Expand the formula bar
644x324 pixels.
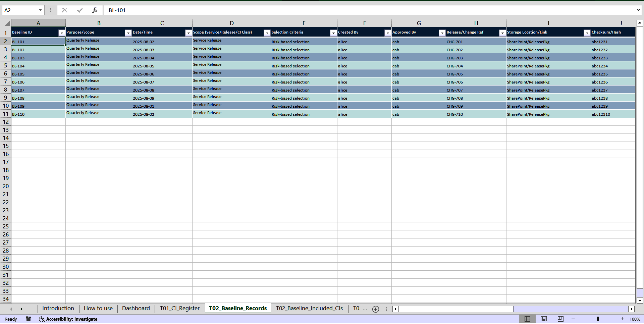pos(638,10)
